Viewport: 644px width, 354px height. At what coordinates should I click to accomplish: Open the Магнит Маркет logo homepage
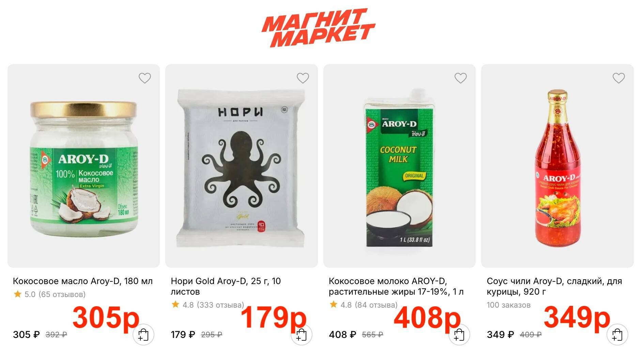point(318,28)
